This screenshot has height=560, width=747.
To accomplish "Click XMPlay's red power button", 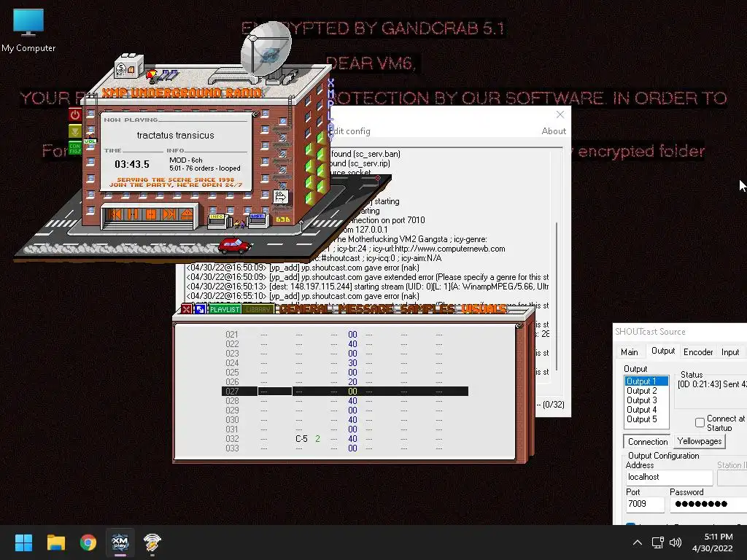I will coord(75,114).
